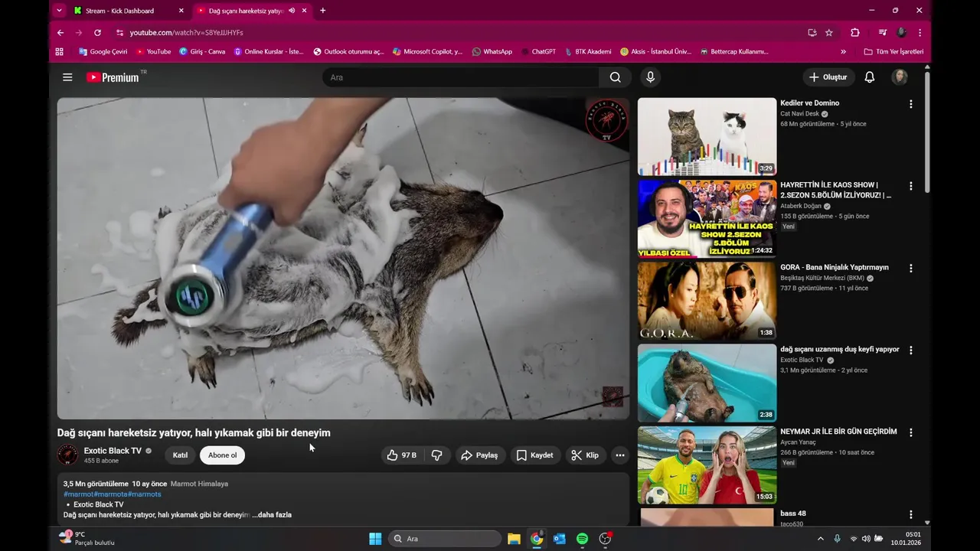
Task: Show hidden system tray icons
Action: pos(821,539)
